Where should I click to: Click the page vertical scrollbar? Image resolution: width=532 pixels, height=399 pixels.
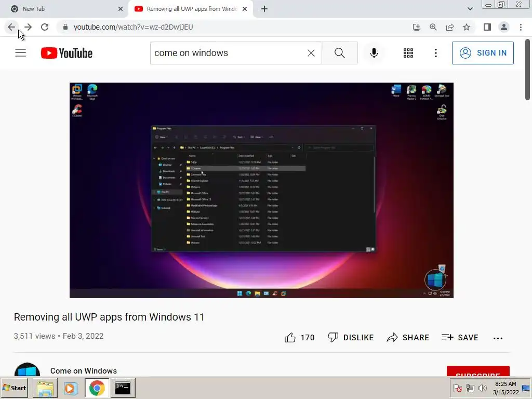click(x=528, y=70)
